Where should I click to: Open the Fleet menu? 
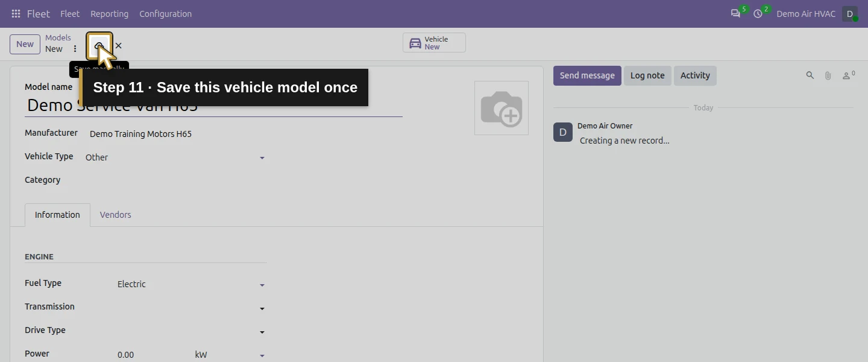(x=70, y=14)
